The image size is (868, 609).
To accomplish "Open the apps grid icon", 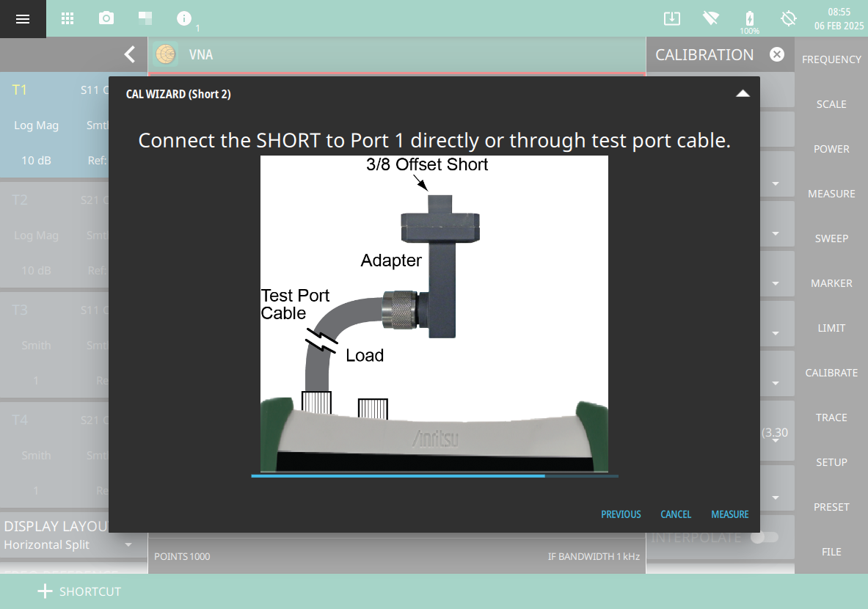I will [68, 19].
